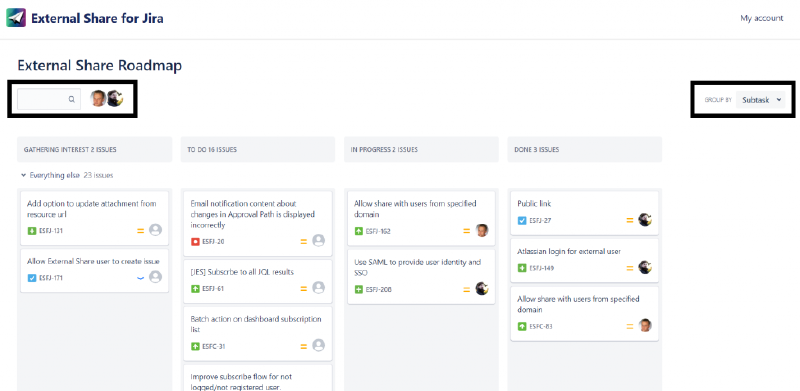Viewport: 800px width, 391px height.
Task: Open the External Share for Jira title link
Action: 97,18
